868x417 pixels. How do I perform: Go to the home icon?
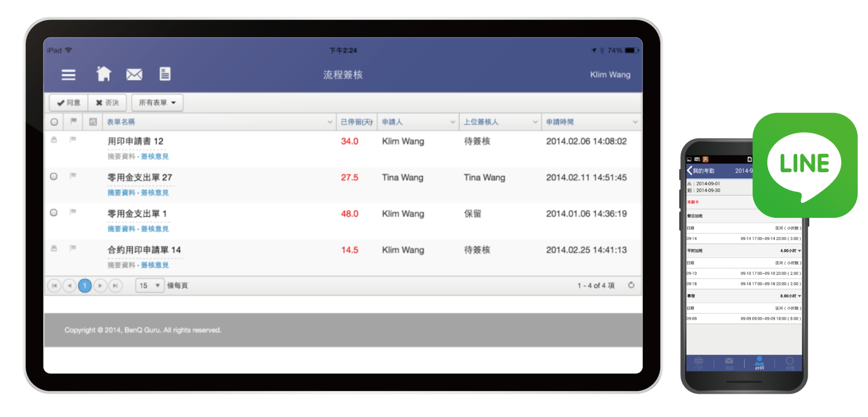104,74
